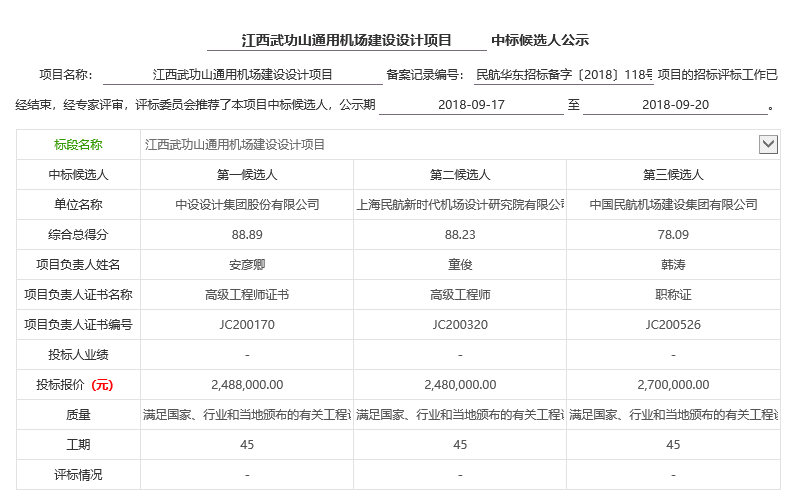The height and width of the screenshot is (491, 801).
Task: Open the 标段名称 dropdown arrow
Action: 768,144
